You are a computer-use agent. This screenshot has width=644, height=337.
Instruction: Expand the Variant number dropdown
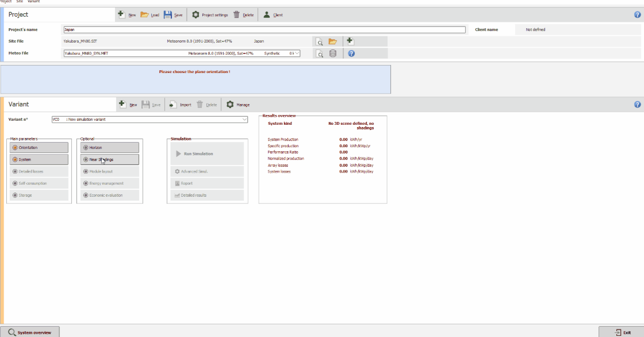(x=244, y=119)
